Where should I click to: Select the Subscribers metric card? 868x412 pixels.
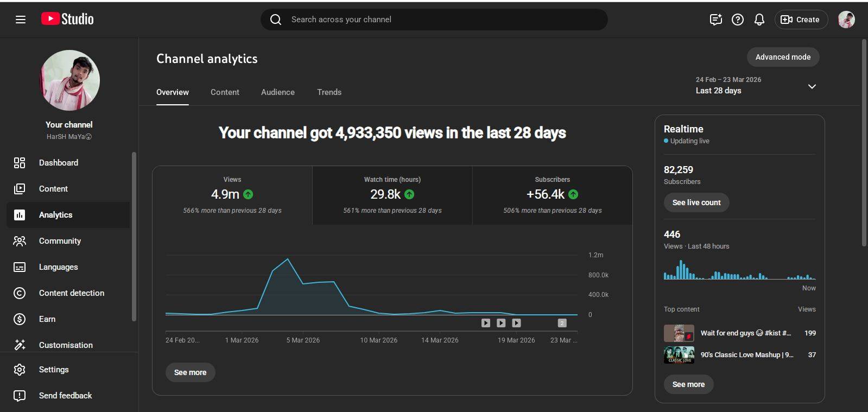[552, 195]
